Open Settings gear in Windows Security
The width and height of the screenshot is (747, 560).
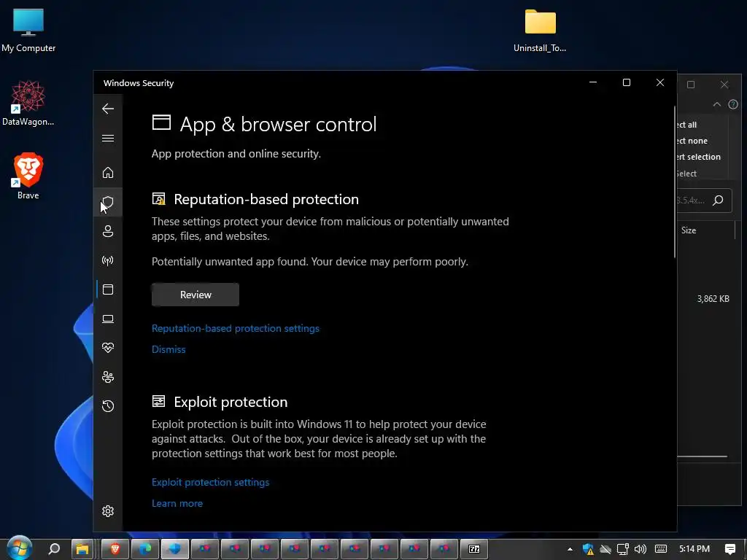pos(108,511)
